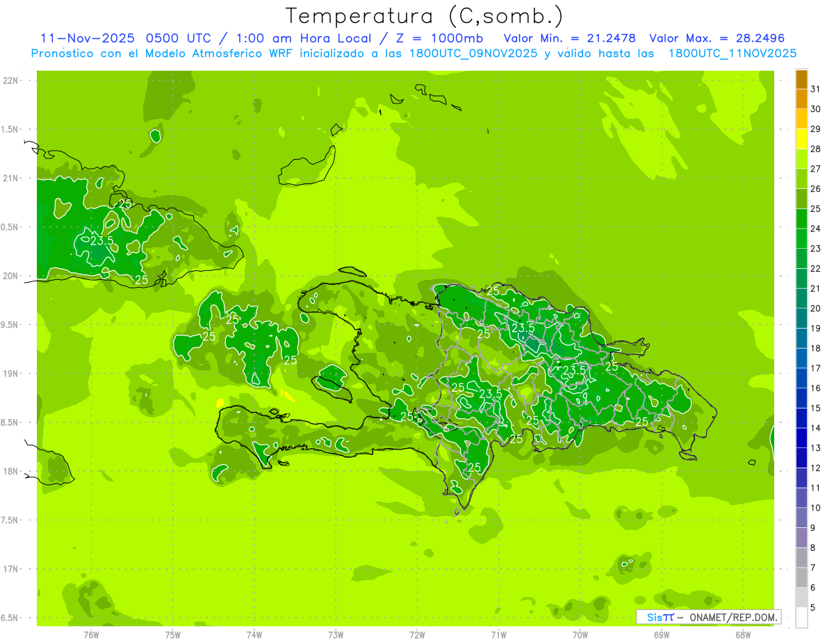Click the Temperatura (C,somb.) title
The height and width of the screenshot is (644, 834).
click(424, 15)
